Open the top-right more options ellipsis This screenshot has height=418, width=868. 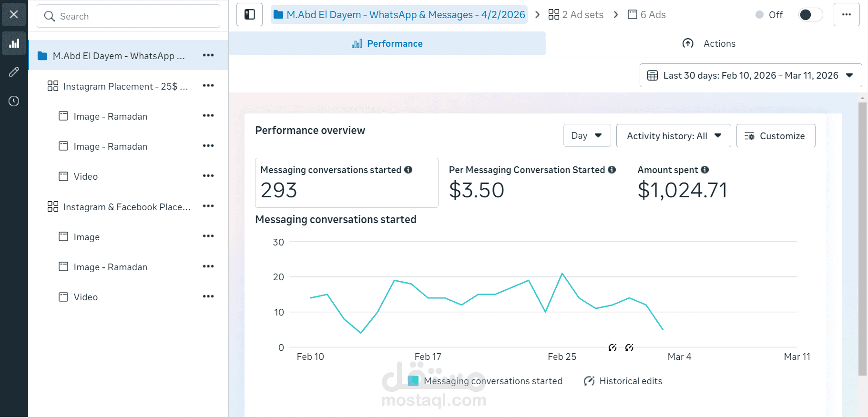click(846, 15)
